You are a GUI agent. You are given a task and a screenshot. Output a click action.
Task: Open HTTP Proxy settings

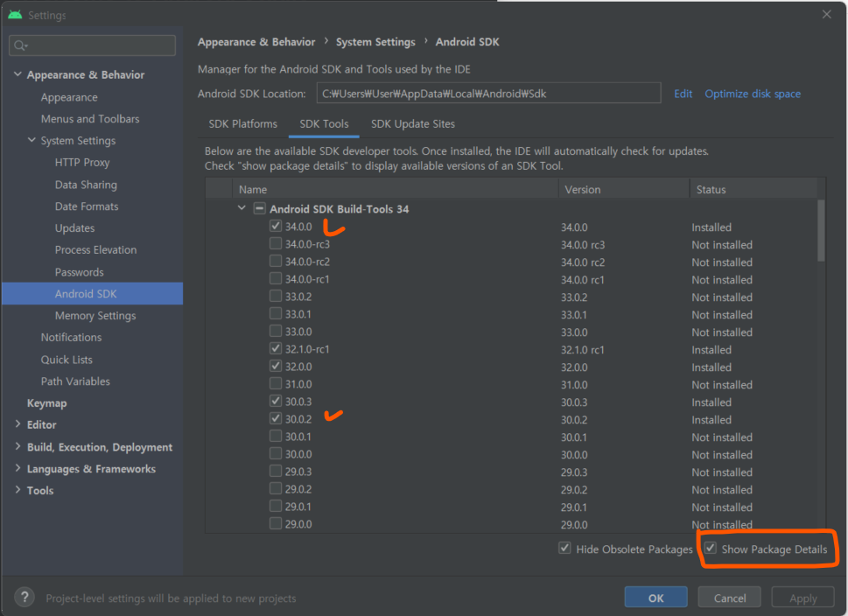pyautogui.click(x=82, y=162)
